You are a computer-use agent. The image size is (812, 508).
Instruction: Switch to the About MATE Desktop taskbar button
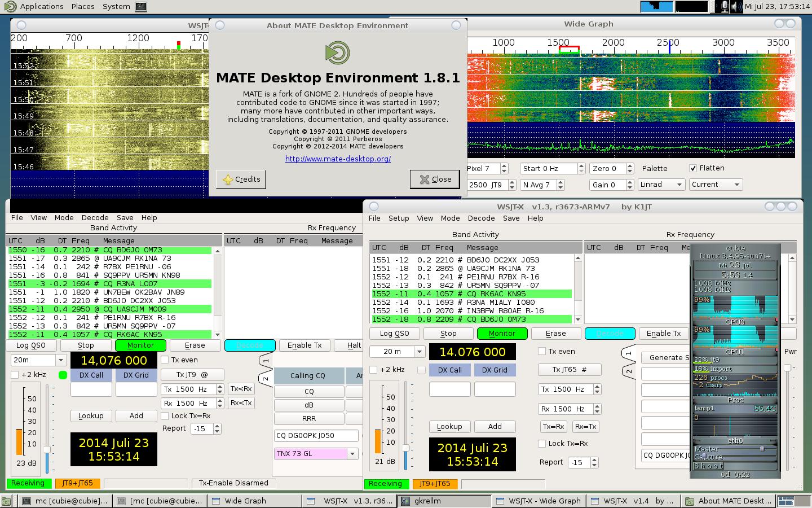click(730, 501)
